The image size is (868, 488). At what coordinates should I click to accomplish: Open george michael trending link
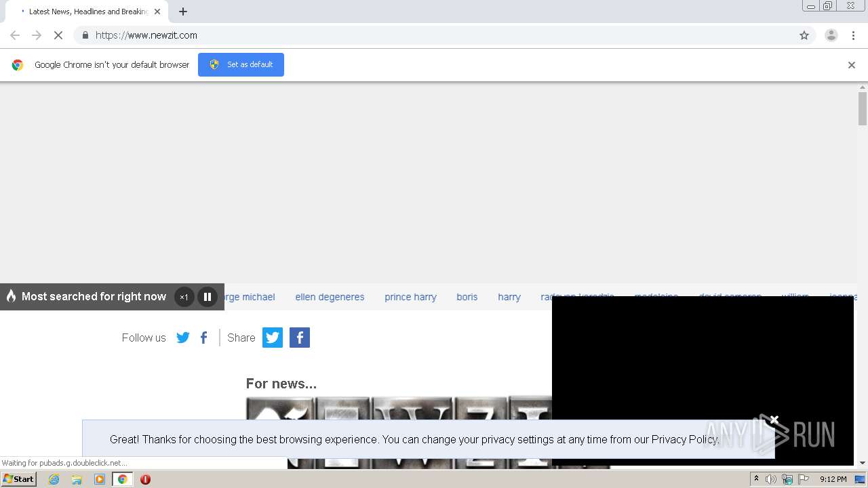[x=249, y=297]
